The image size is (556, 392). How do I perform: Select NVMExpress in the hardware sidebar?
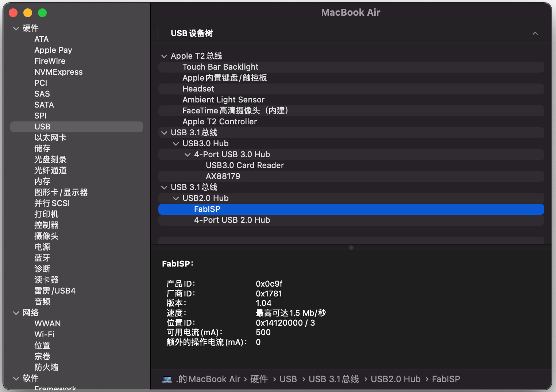tap(58, 72)
